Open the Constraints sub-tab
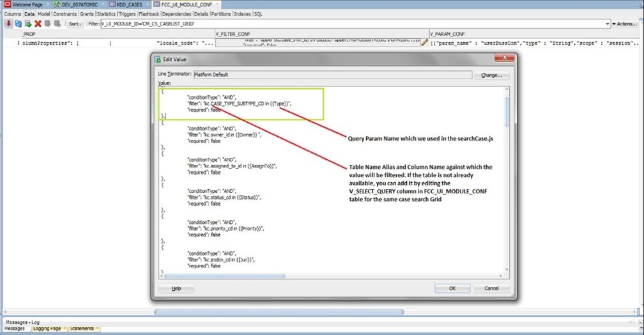The width and height of the screenshot is (644, 335). pos(65,14)
